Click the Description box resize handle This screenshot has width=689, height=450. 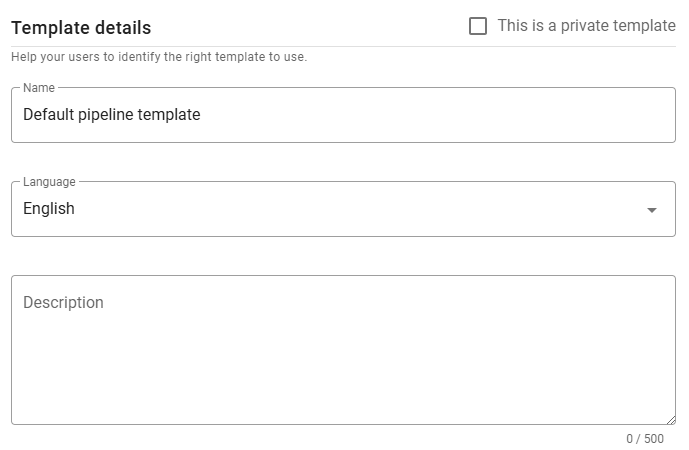671,420
